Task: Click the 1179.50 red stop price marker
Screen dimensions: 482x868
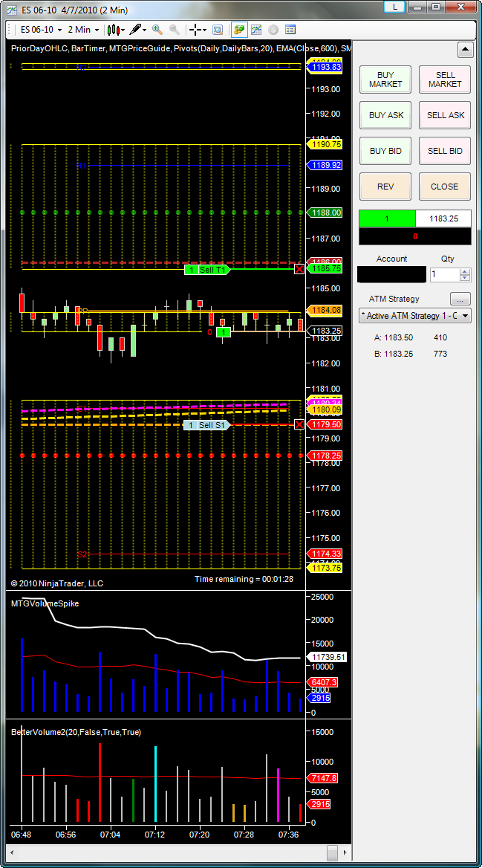Action: pyautogui.click(x=325, y=424)
